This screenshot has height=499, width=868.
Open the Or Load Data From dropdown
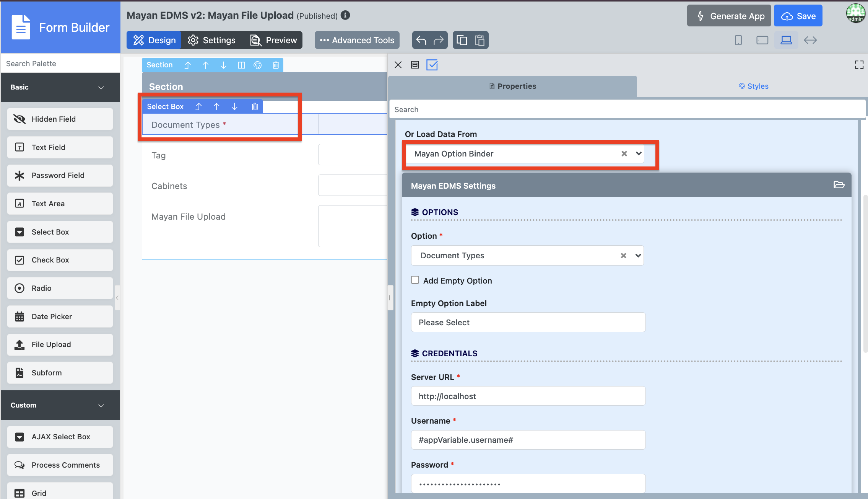click(x=639, y=153)
